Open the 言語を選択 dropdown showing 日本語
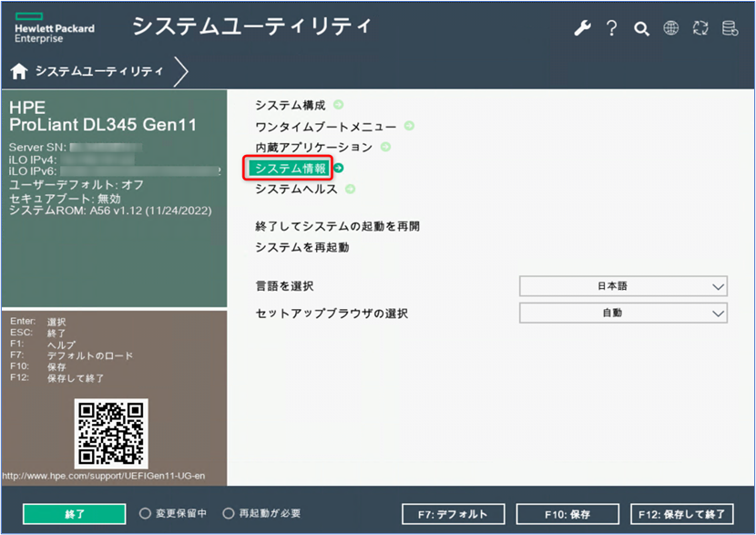This screenshot has width=756, height=535. tap(623, 286)
